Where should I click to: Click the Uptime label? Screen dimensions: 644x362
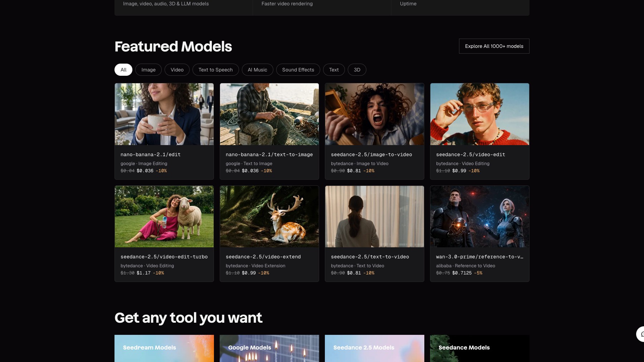coord(408,4)
